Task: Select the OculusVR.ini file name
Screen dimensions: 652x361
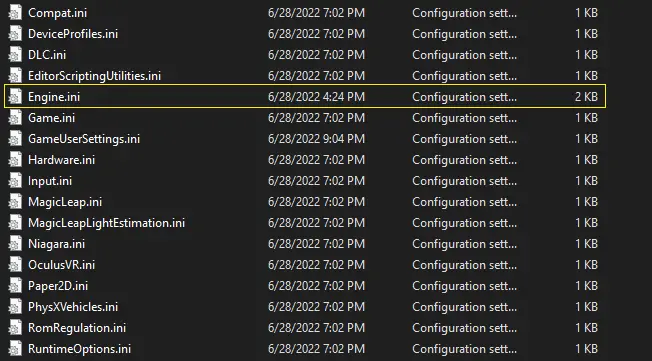Action: tap(62, 265)
